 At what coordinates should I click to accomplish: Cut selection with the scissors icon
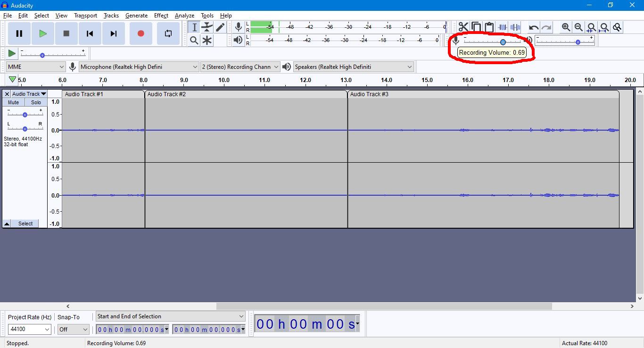click(463, 27)
